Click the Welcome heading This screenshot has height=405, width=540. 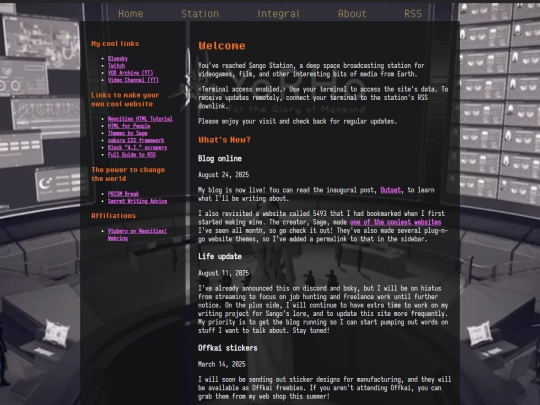pyautogui.click(x=222, y=46)
